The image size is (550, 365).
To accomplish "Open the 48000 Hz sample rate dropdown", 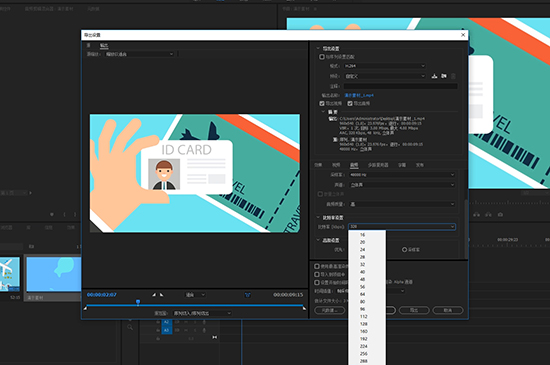I will pos(402,175).
